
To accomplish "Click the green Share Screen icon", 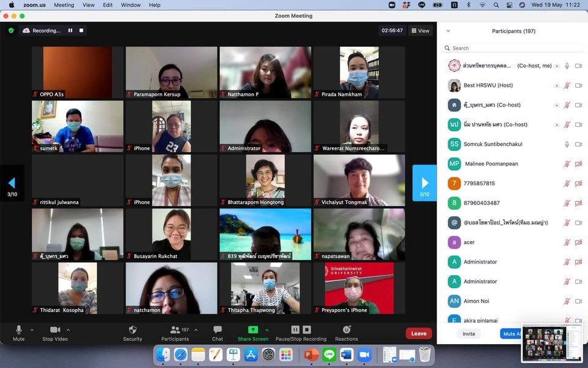I will pyautogui.click(x=253, y=330).
